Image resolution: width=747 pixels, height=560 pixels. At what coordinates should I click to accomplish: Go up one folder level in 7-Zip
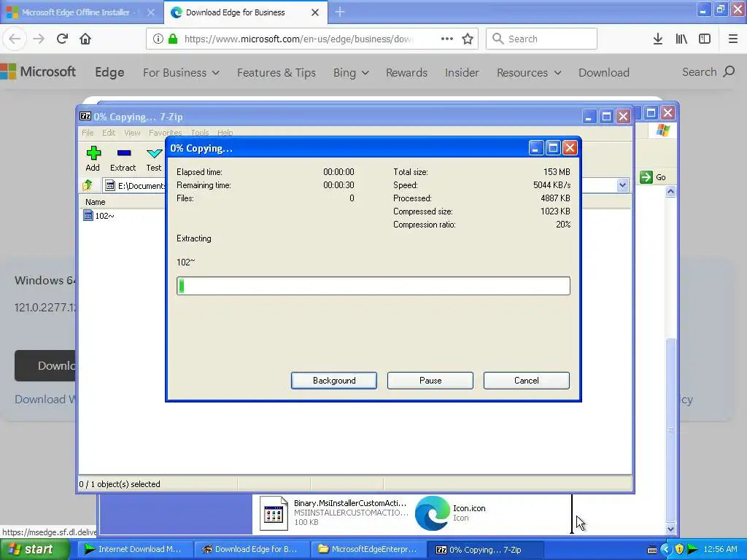(88, 185)
